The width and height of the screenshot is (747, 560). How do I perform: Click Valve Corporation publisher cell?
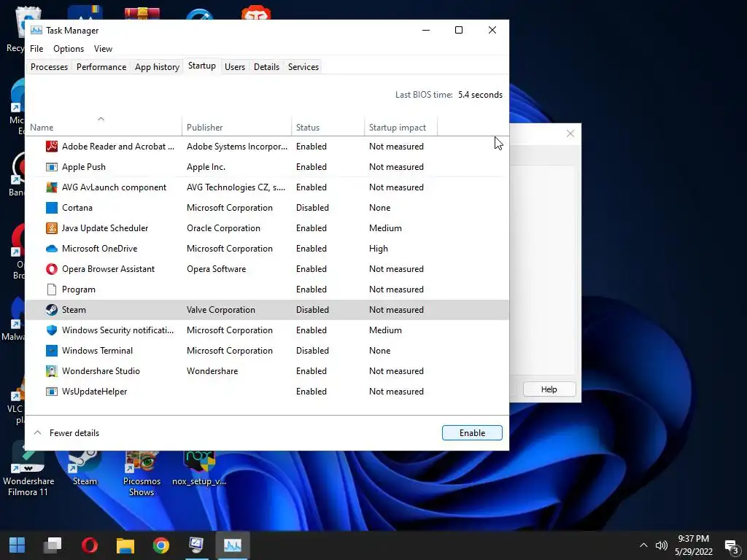[221, 309]
